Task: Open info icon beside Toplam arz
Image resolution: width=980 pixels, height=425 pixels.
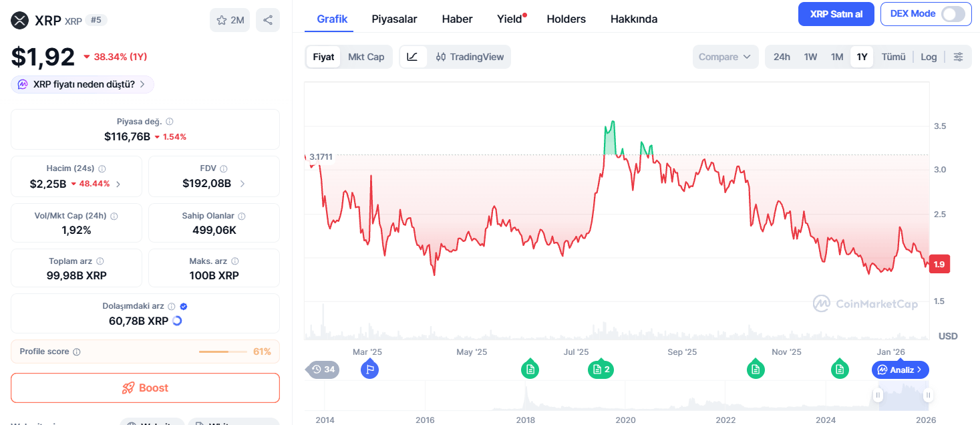Action: coord(100,261)
